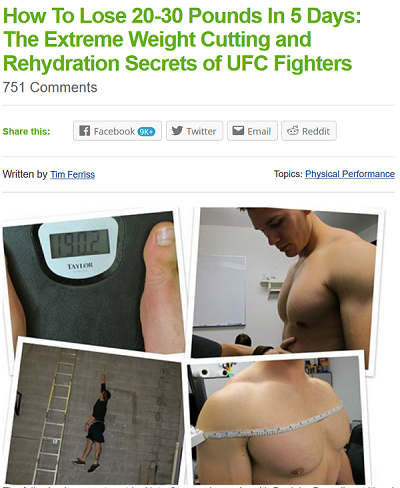This screenshot has width=400, height=488.
Task: Share the post on Reddit button
Action: (x=309, y=131)
